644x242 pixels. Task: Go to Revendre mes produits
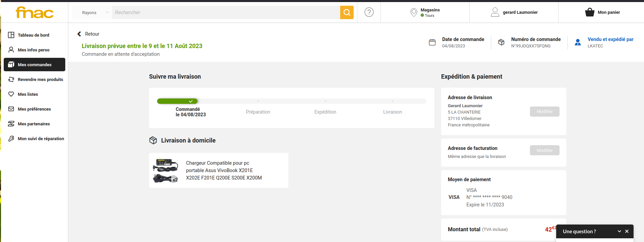pyautogui.click(x=40, y=79)
